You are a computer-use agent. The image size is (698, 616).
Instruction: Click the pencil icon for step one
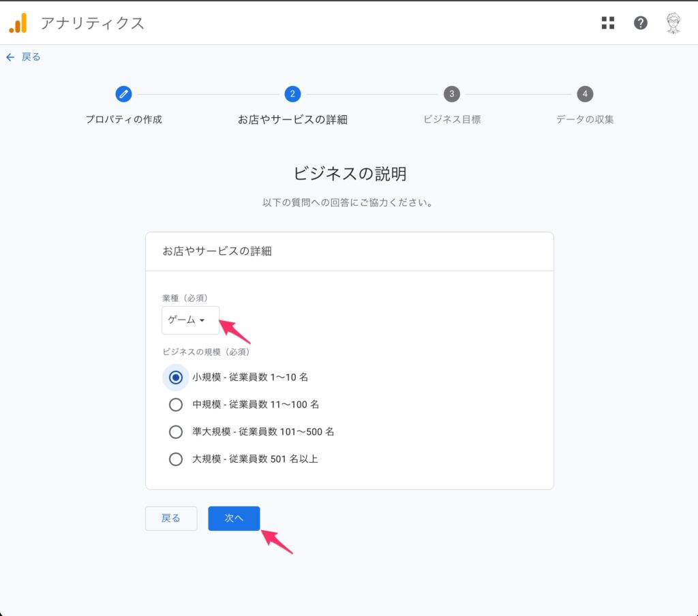(123, 94)
